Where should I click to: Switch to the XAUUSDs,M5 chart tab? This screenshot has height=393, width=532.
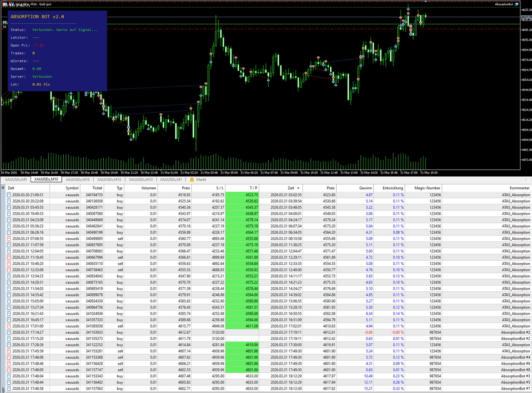[16, 179]
